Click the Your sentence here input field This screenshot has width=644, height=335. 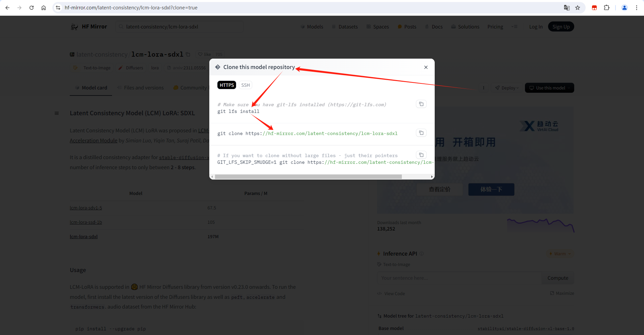point(460,278)
